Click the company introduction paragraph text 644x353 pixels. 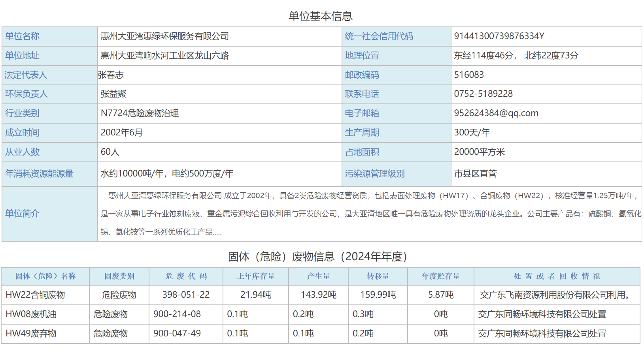coord(370,214)
